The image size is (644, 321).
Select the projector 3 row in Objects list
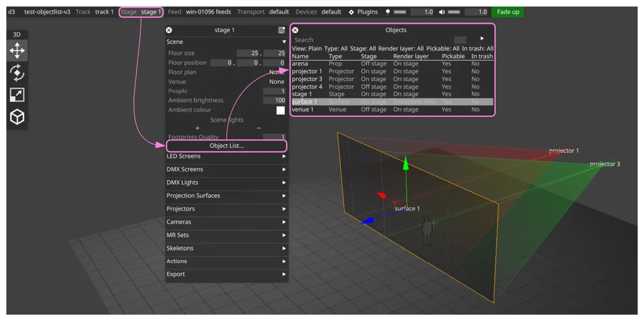pos(392,79)
